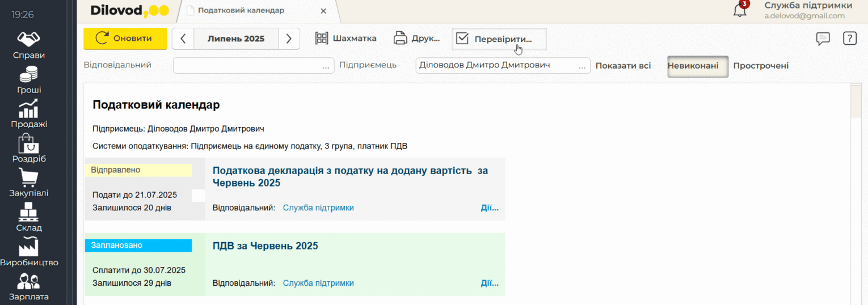The image size is (868, 305).
Task: Open the ПДВ за Червень 2025 entry
Action: coord(265,246)
